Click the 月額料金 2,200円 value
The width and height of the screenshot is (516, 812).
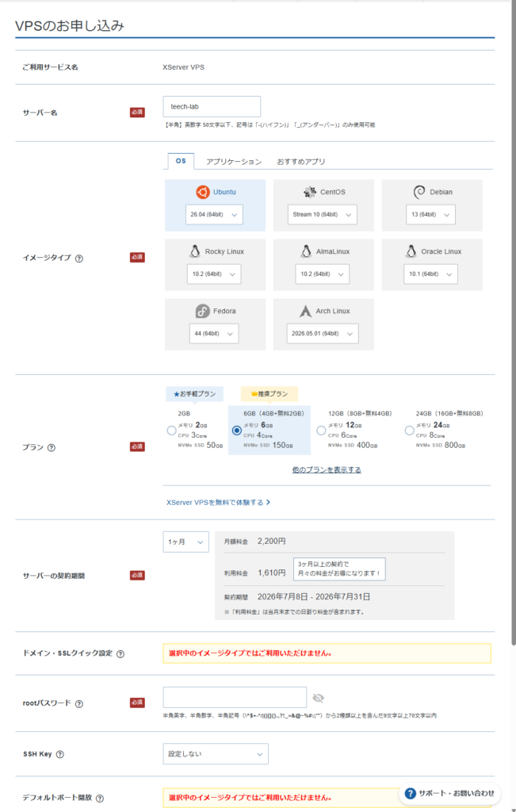click(x=272, y=541)
